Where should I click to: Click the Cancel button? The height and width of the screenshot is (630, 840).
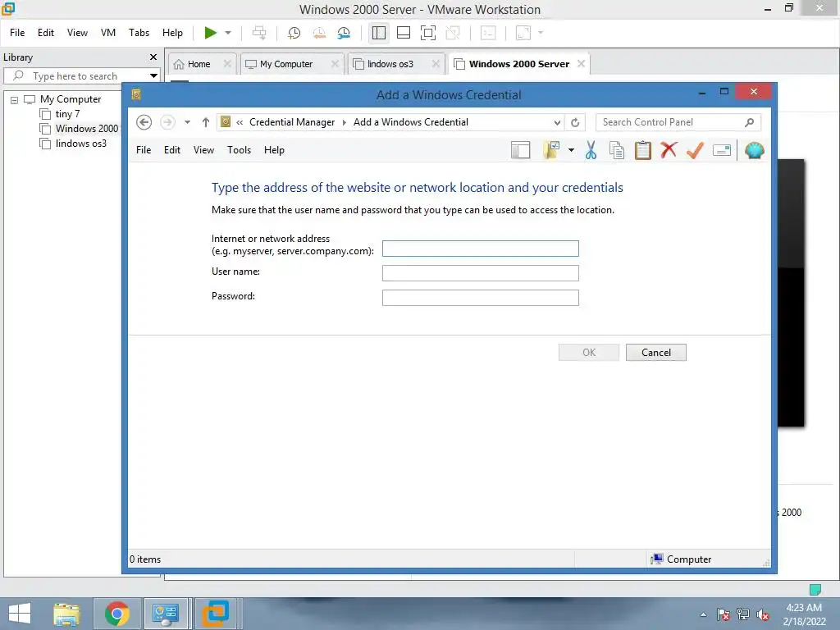tap(655, 353)
